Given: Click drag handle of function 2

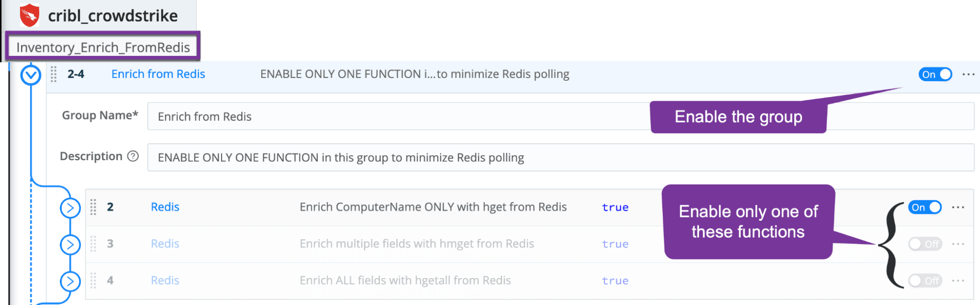Looking at the screenshot, I should pos(93,207).
